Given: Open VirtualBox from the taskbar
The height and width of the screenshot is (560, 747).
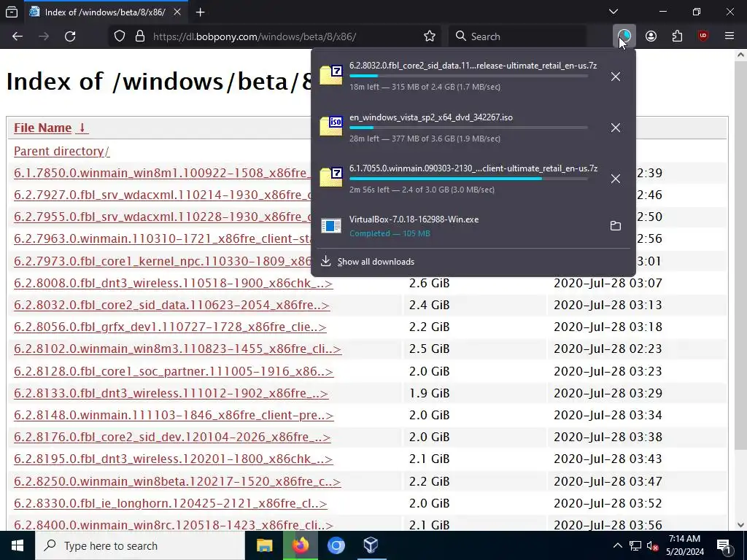Looking at the screenshot, I should point(371,545).
